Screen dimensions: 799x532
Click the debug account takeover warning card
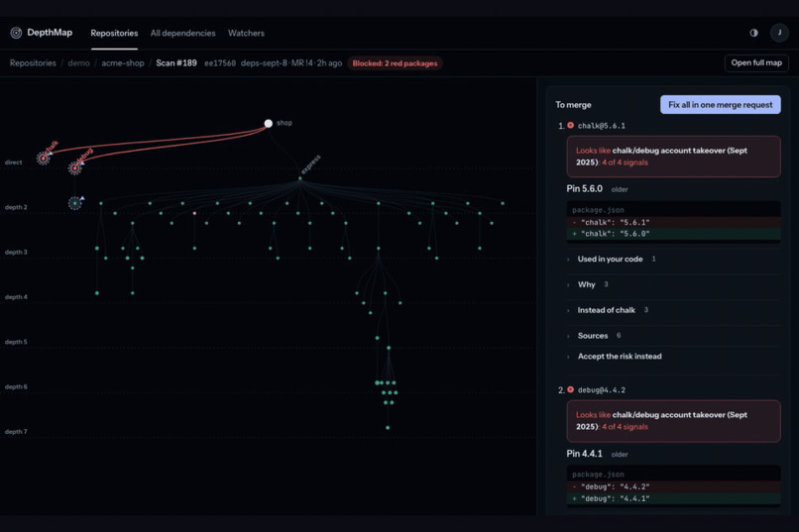pyautogui.click(x=673, y=421)
